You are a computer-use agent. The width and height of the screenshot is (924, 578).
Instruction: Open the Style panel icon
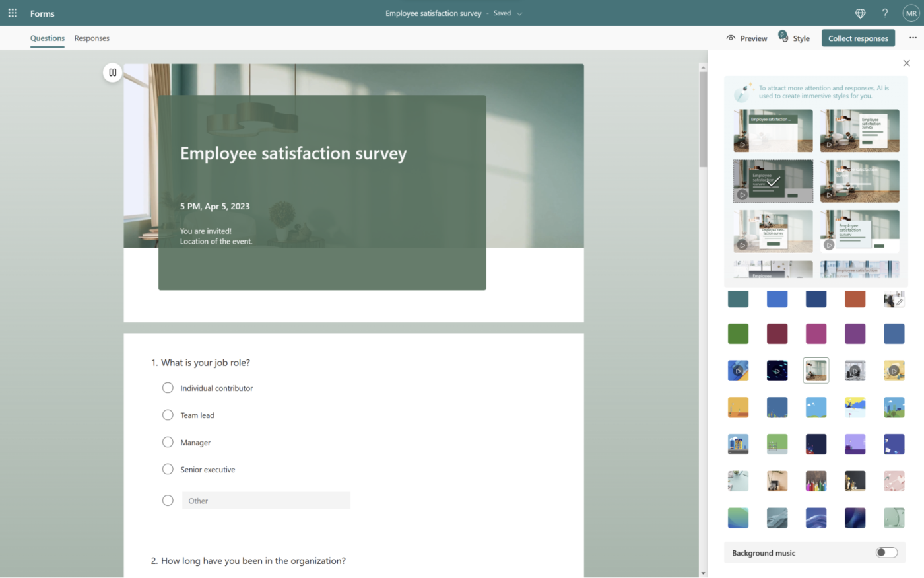pyautogui.click(x=783, y=38)
